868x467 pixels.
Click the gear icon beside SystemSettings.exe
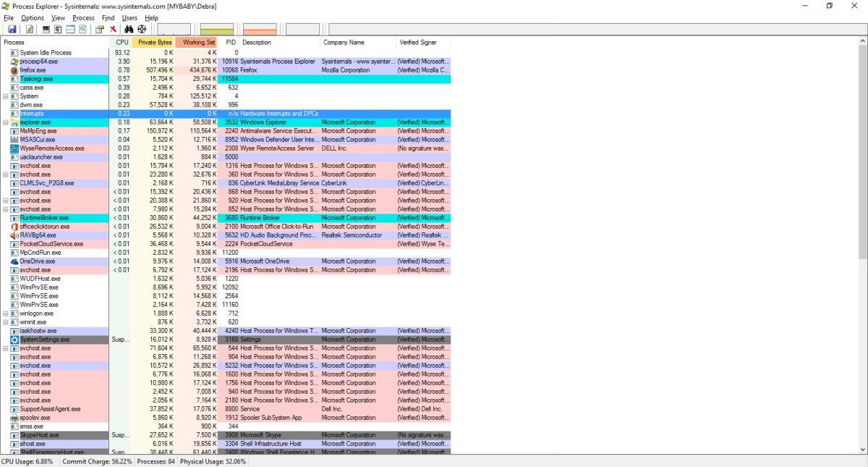tap(14, 340)
